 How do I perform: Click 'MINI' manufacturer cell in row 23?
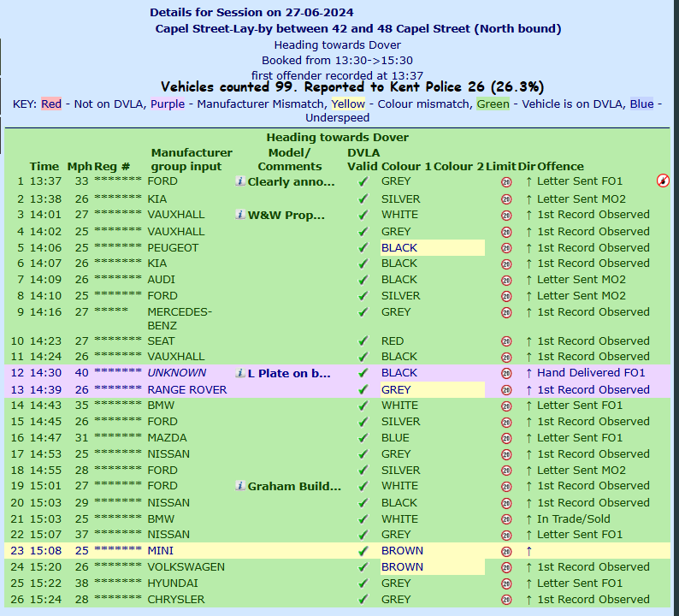click(160, 551)
